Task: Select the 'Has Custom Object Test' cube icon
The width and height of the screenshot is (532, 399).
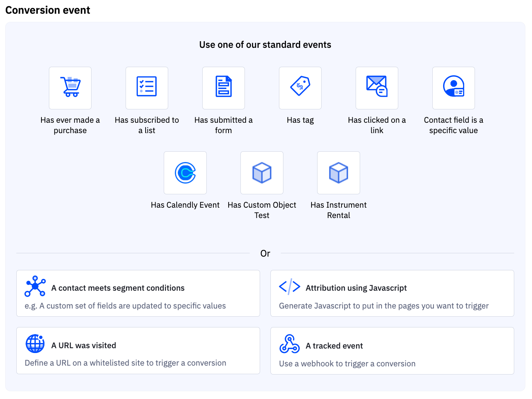Action: point(262,173)
